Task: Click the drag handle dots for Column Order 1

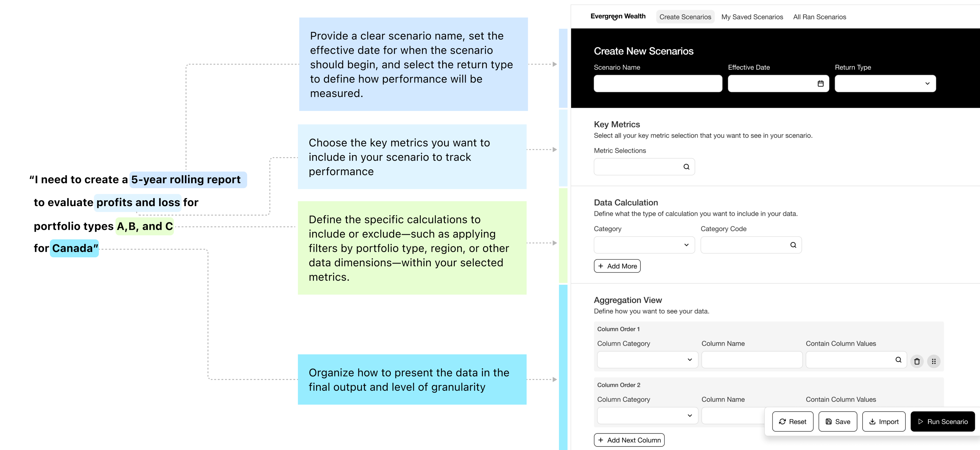Action: point(933,361)
